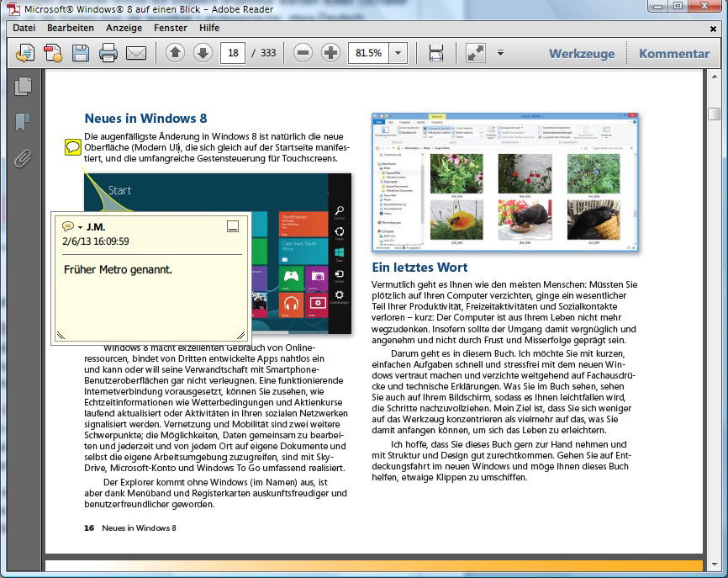Image resolution: width=728 pixels, height=578 pixels.
Task: Select the yellow sticky note icon on the page
Action: pyautogui.click(x=73, y=147)
